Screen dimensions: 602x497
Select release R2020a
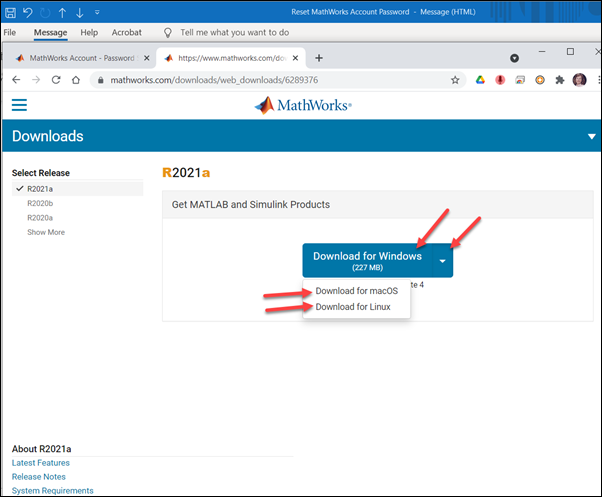click(x=40, y=218)
